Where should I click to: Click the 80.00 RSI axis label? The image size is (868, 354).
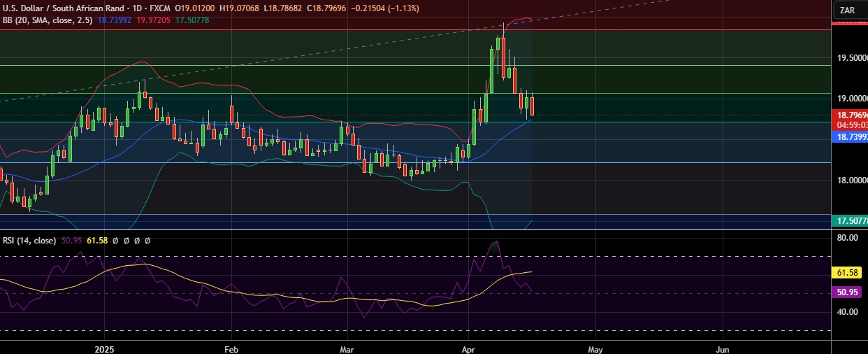[x=847, y=238]
